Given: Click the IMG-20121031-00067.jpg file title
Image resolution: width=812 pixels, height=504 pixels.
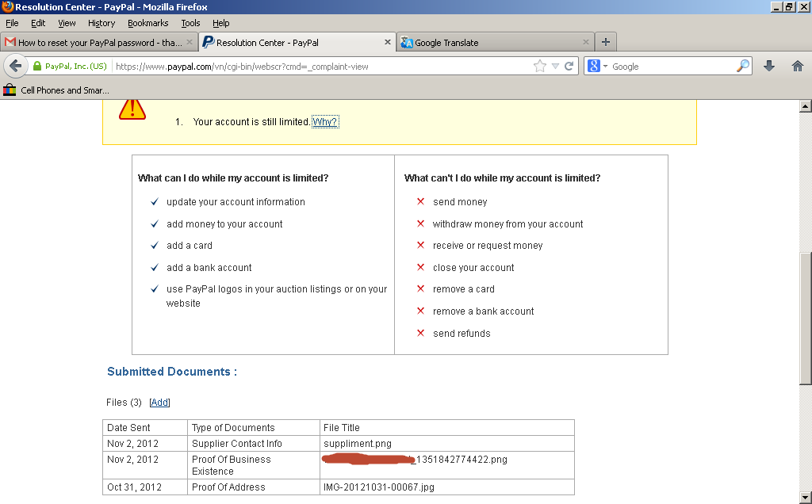Looking at the screenshot, I should [x=378, y=487].
